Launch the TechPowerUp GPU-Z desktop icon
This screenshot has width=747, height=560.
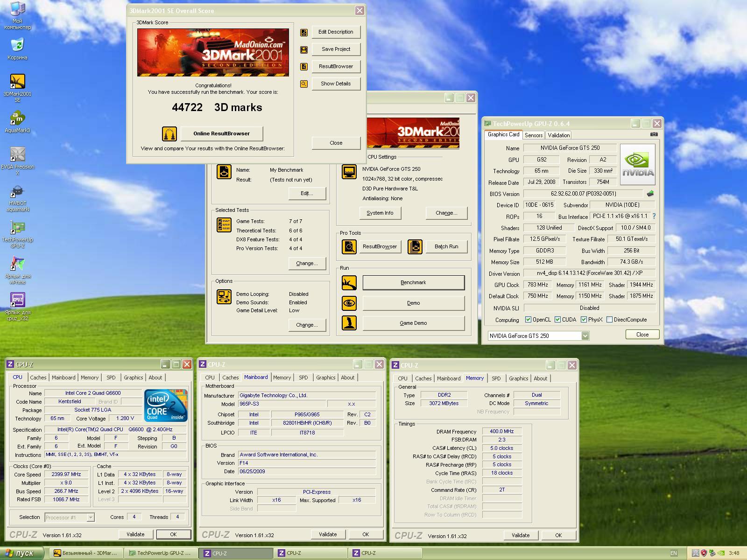coord(17,234)
